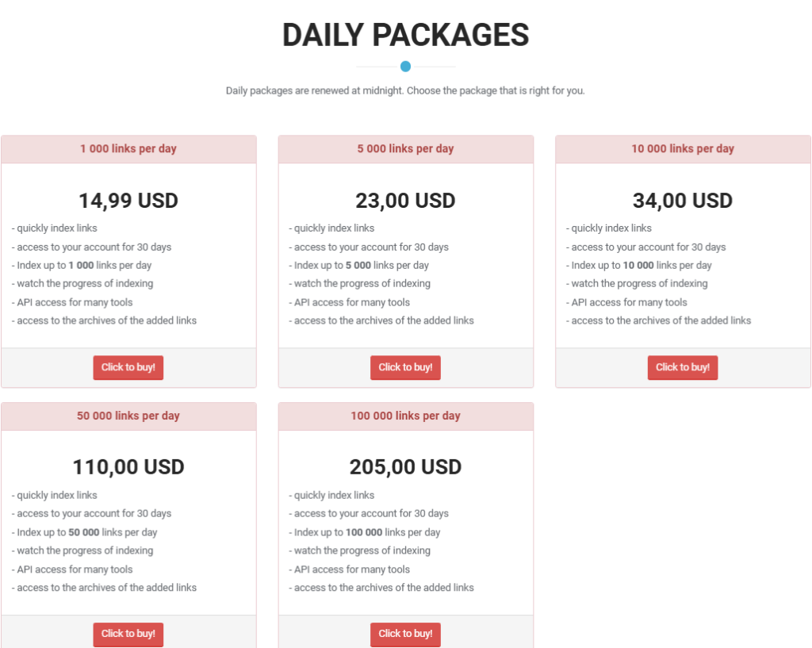812x648 pixels.
Task: Click the 110,00 USD price
Action: (x=128, y=467)
